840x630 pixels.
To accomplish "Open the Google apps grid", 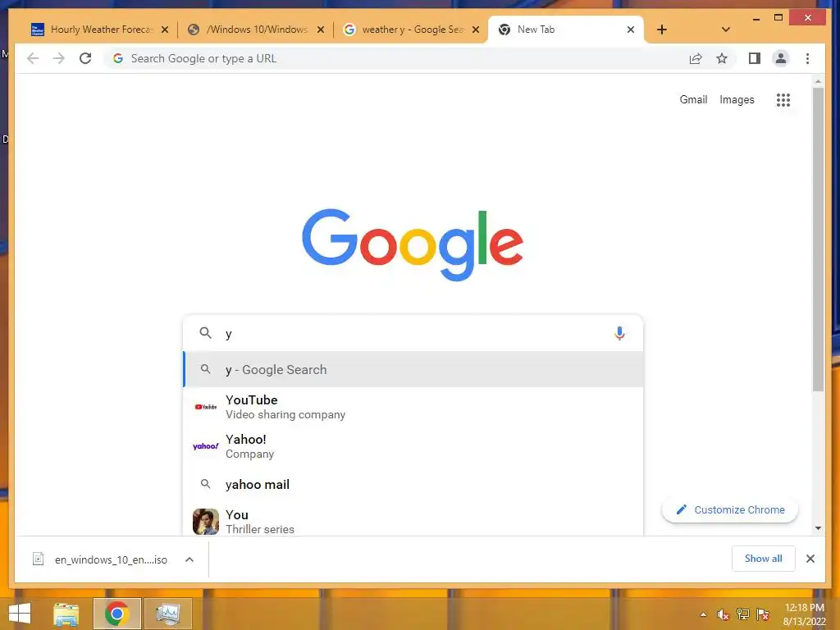I will tap(783, 99).
